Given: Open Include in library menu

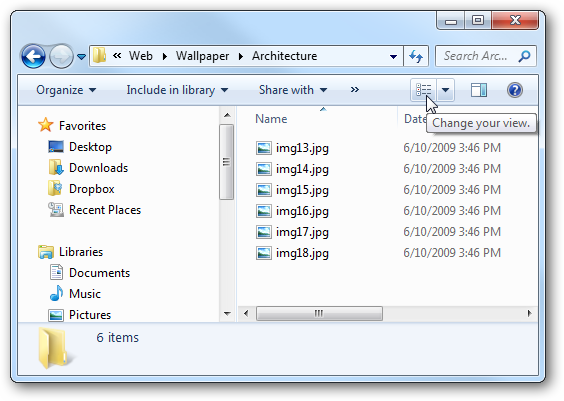Looking at the screenshot, I should click(x=177, y=90).
